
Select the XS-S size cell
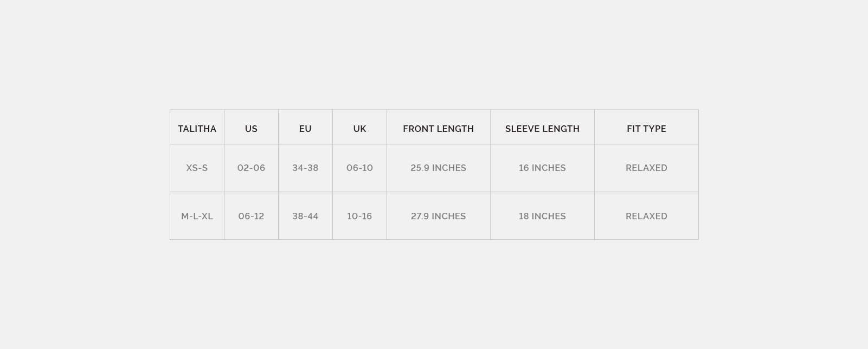197,168
